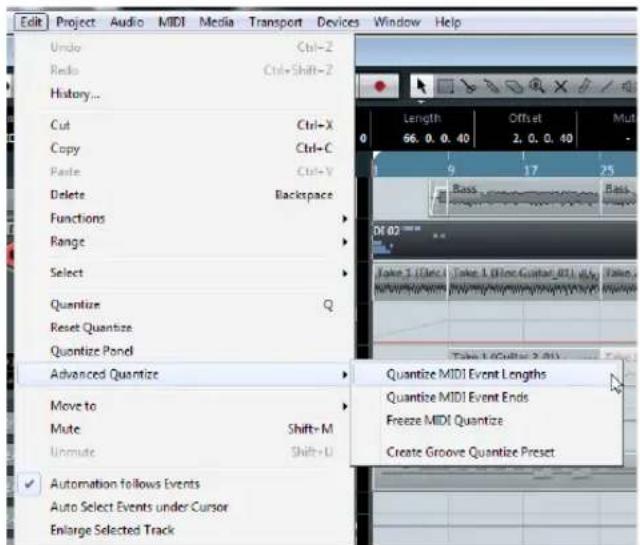640x545 pixels.
Task: Open the MIDI menu
Action: 171,22
